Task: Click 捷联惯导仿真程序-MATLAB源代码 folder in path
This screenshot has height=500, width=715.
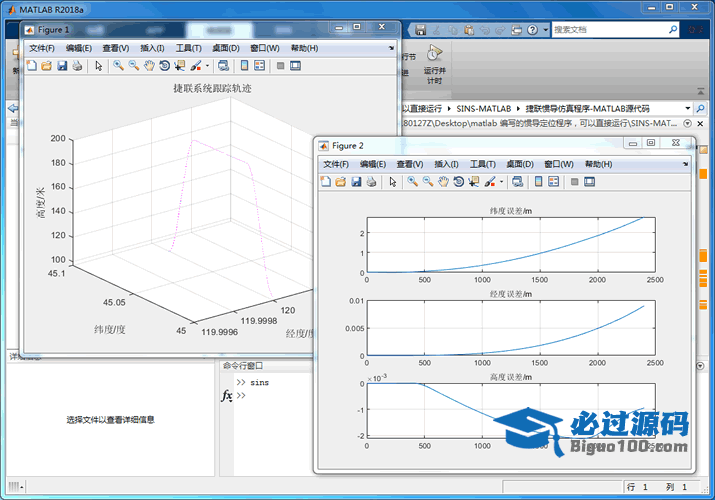Action: tap(587, 108)
